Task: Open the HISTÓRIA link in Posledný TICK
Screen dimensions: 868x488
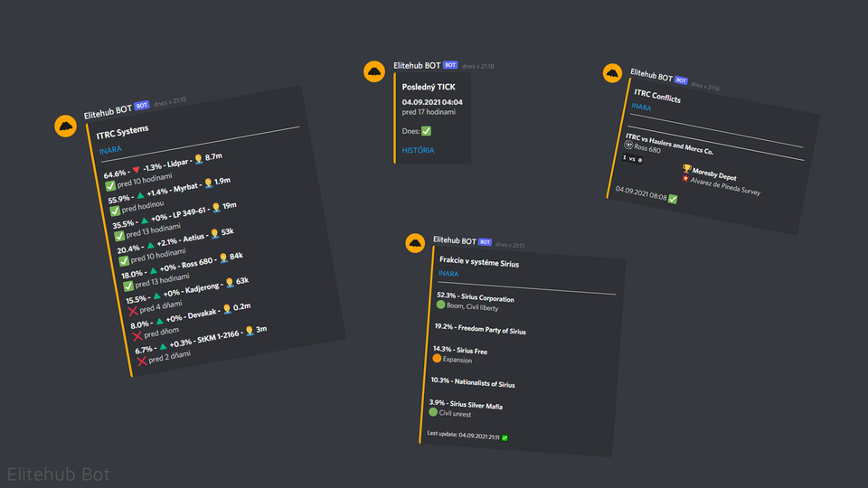Action: tap(418, 150)
